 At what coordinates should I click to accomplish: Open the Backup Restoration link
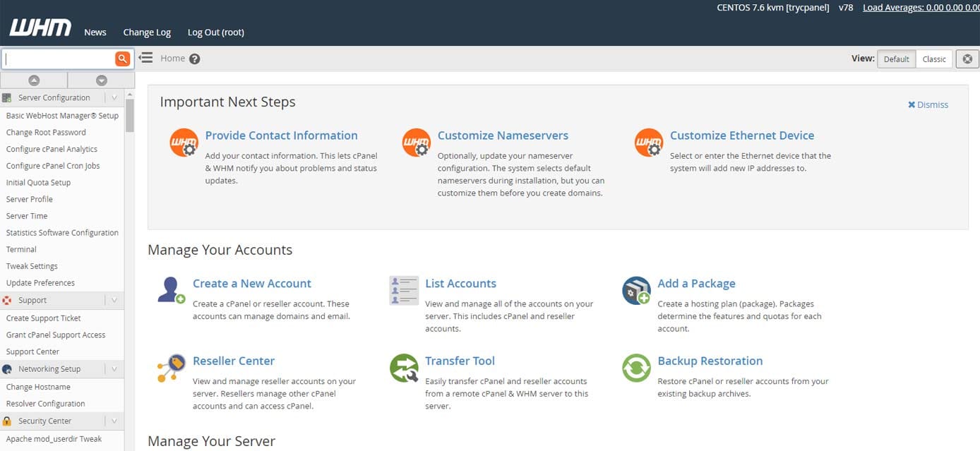pyautogui.click(x=710, y=361)
